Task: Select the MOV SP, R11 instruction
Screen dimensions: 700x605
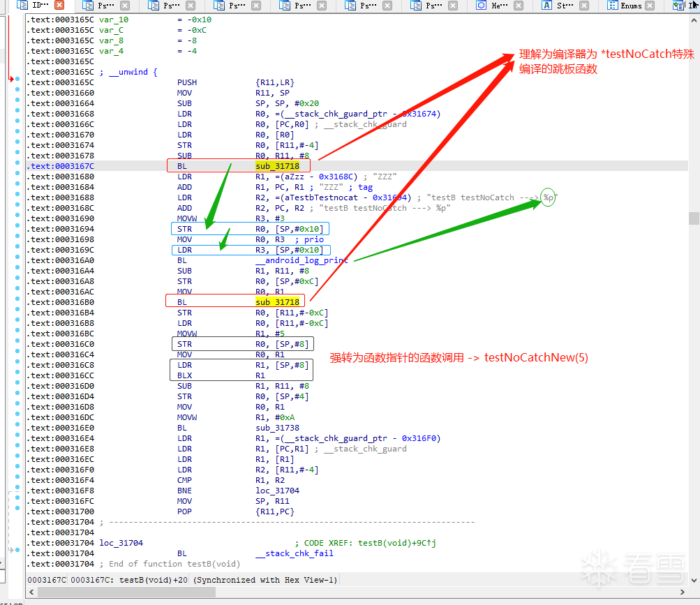Action: tap(234, 501)
